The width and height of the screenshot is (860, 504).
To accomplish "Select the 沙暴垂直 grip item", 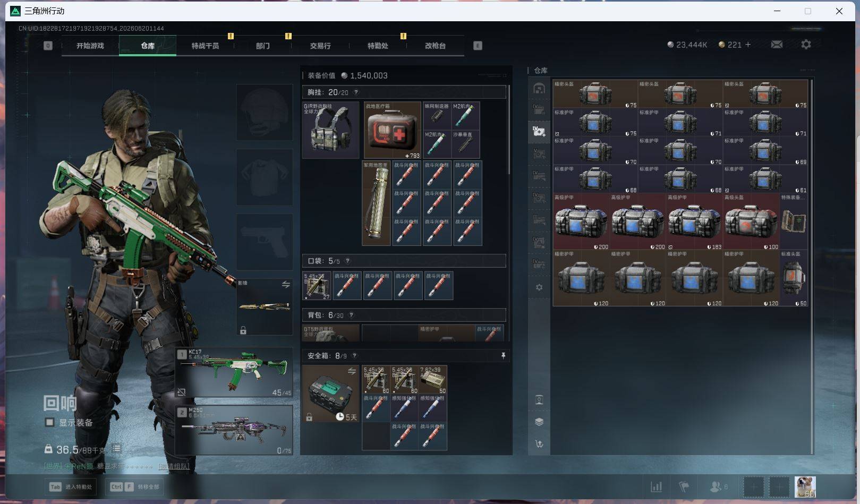I will point(465,144).
